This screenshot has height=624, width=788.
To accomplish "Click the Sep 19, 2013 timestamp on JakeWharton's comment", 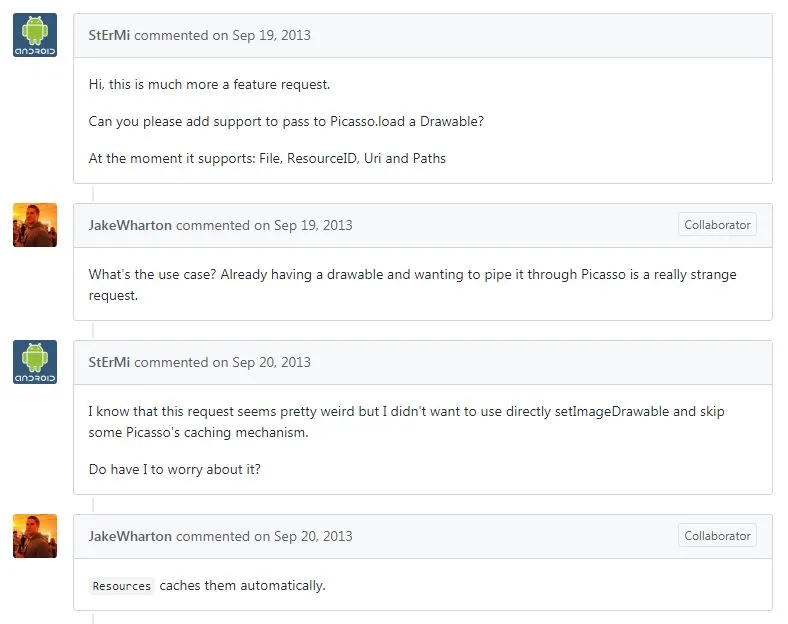I will pos(313,225).
